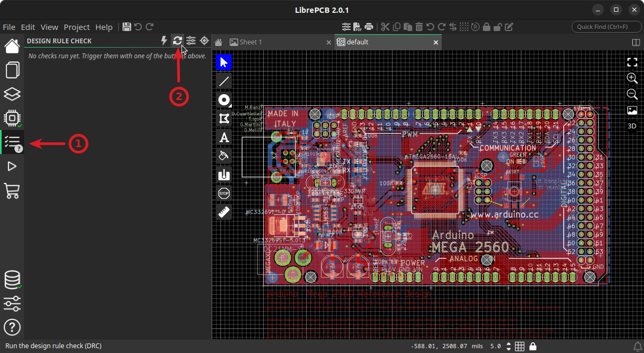644x353 pixels.
Task: Open the DRC settings sliders icon
Action: click(191, 41)
